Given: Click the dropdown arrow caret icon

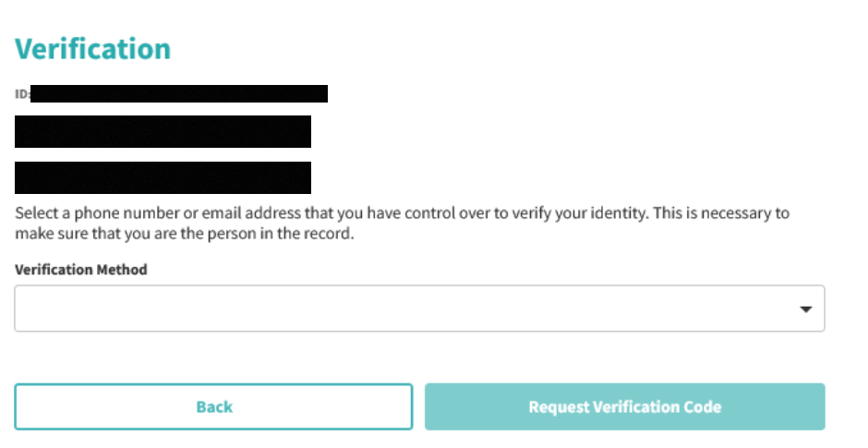Looking at the screenshot, I should pos(805,309).
